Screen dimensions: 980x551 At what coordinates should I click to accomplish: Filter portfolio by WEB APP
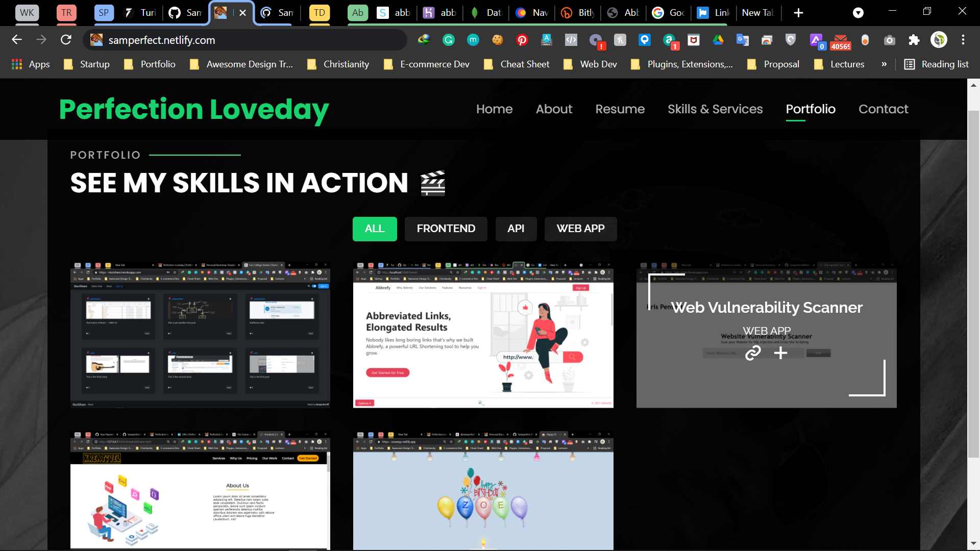[x=580, y=229]
